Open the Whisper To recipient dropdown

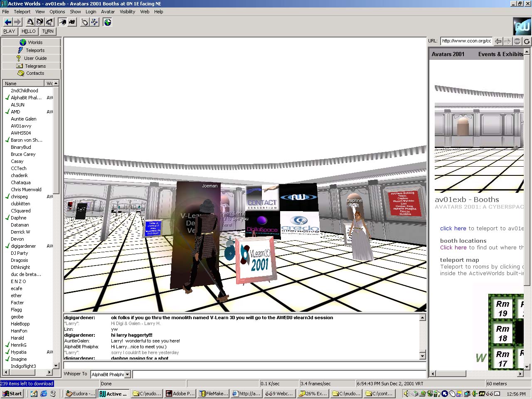point(128,374)
